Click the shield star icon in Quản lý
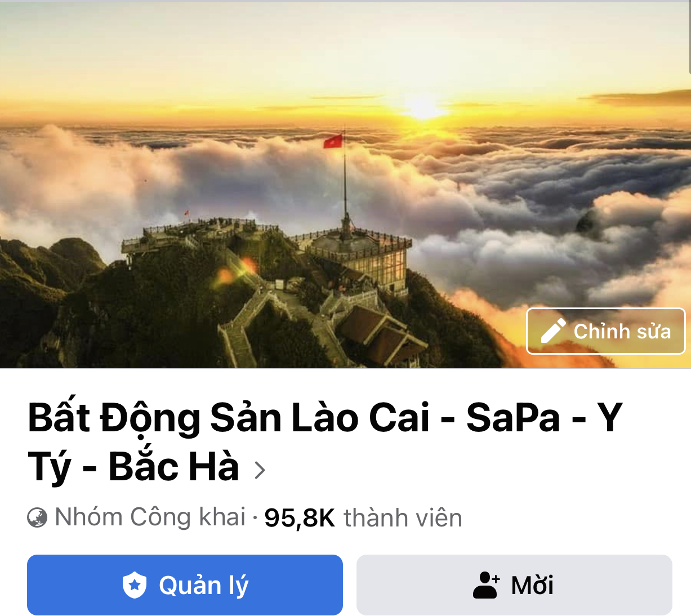 [135, 585]
